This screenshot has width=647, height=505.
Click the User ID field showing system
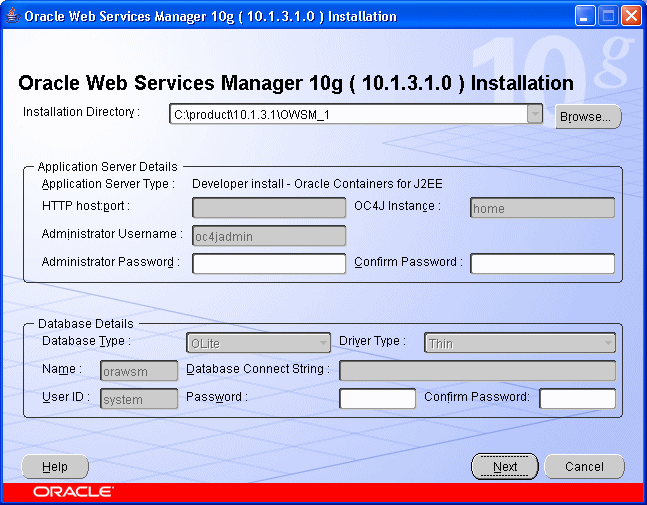(139, 399)
